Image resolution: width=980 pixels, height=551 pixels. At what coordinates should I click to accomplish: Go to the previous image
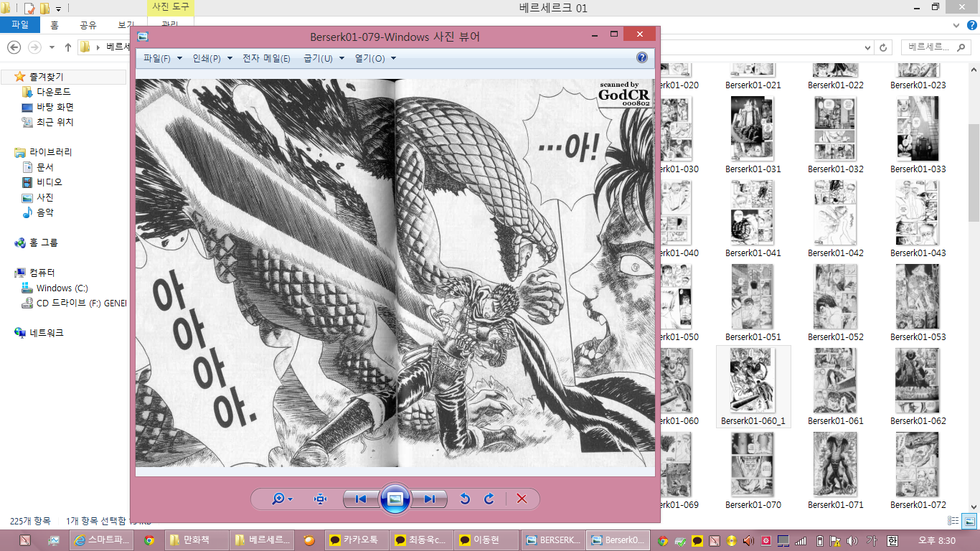[361, 499]
